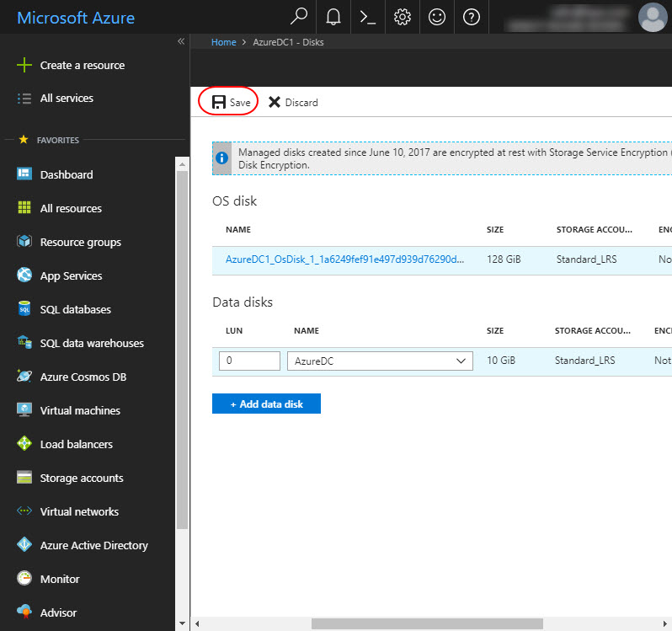Click OS disk NAME column header
672x631 pixels.
238,229
